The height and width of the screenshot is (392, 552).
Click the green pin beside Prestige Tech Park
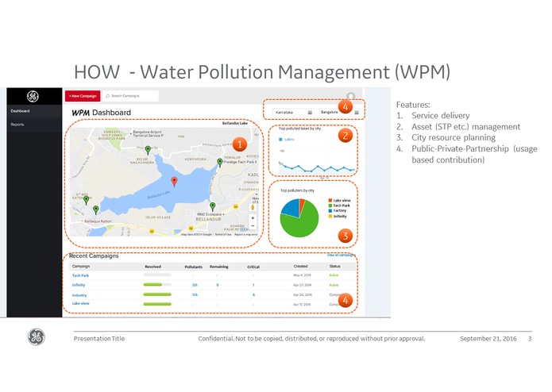coord(220,163)
